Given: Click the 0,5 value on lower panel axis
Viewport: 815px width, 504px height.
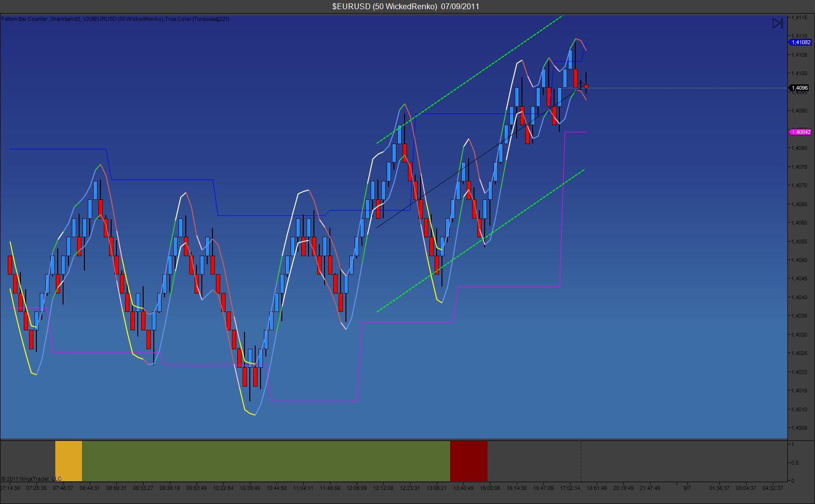Looking at the screenshot, I should click(795, 463).
